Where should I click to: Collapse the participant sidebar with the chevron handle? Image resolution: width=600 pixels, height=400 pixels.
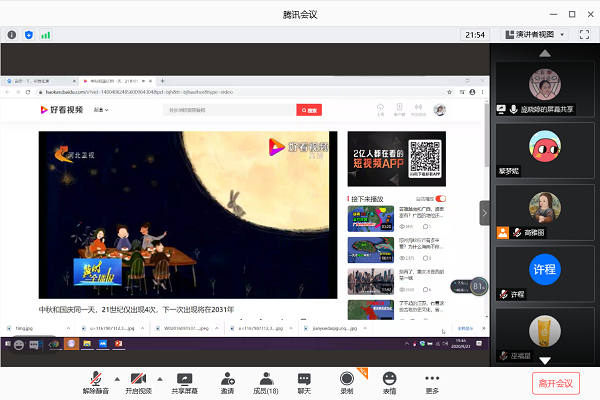(484, 213)
